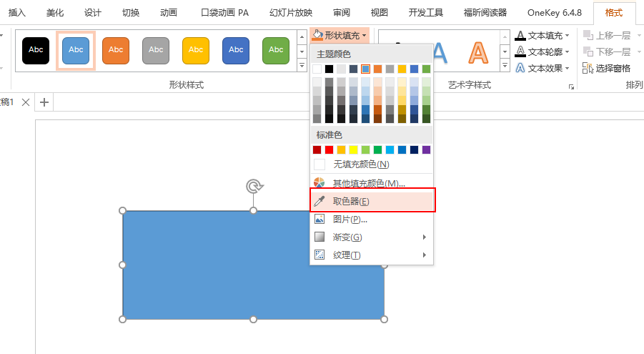Switch to the 动画 tab
The width and height of the screenshot is (644, 354).
tap(169, 13)
